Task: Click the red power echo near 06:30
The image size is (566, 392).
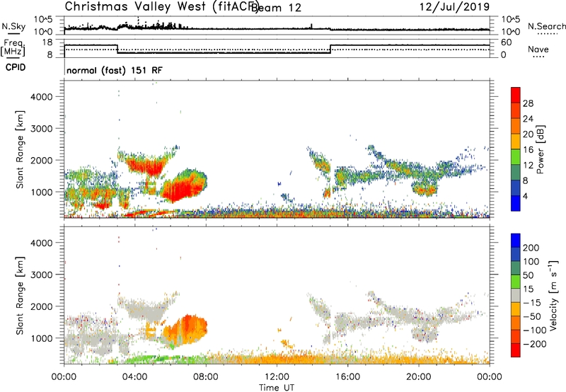Action: pyautogui.click(x=184, y=188)
